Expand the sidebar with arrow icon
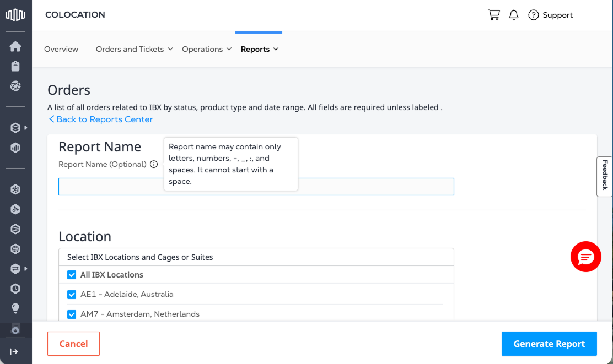 tap(14, 351)
